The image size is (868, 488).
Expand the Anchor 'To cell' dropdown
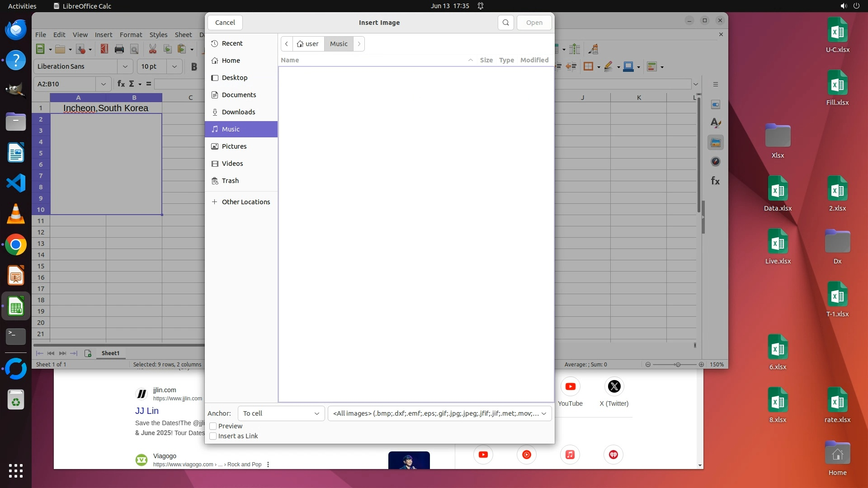pos(281,413)
